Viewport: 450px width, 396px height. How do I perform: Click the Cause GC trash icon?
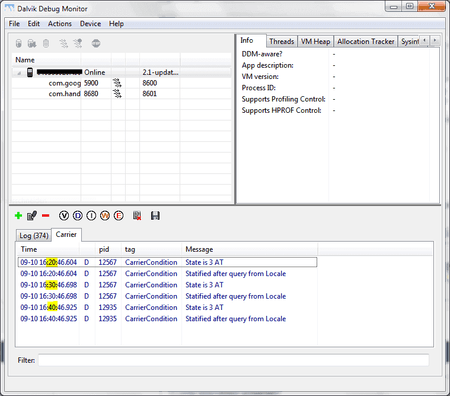coord(46,43)
